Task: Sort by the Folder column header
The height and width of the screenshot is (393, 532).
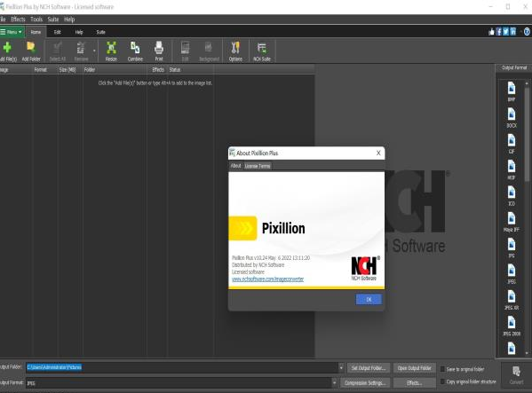Action: [x=115, y=70]
